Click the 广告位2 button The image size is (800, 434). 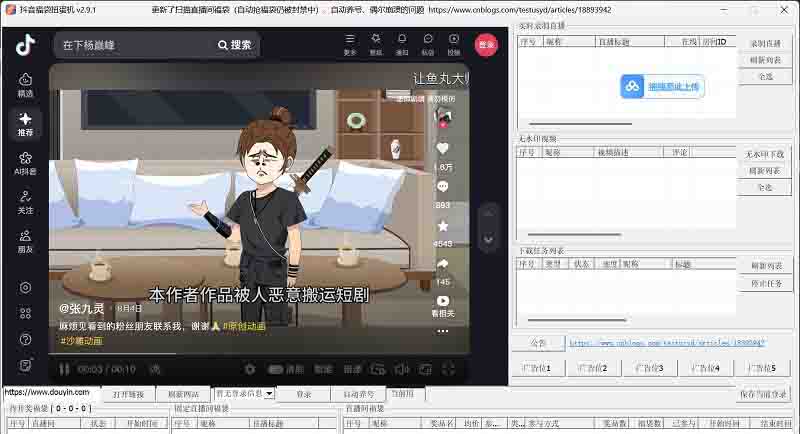tap(593, 368)
